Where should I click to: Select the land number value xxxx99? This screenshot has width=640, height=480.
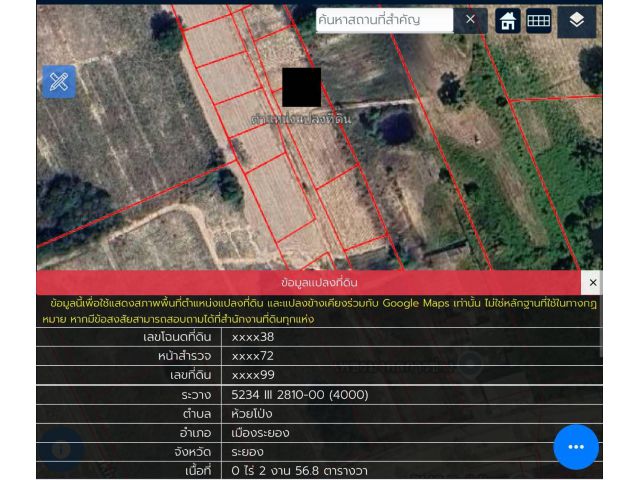tap(253, 375)
